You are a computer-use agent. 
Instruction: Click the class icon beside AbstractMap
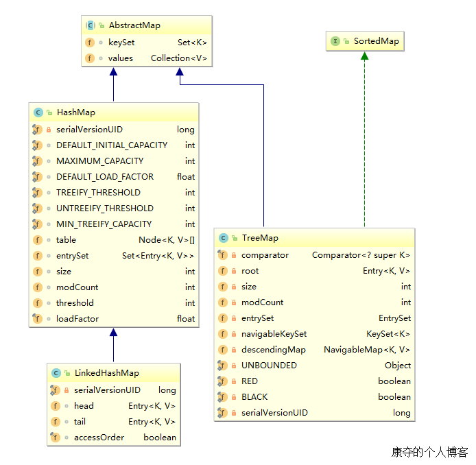pos(91,25)
